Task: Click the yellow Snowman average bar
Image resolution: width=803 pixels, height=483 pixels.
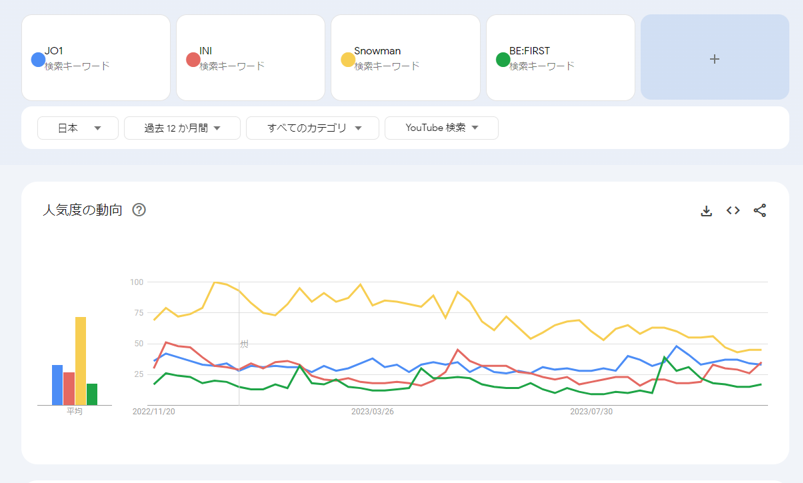Action: click(x=80, y=361)
